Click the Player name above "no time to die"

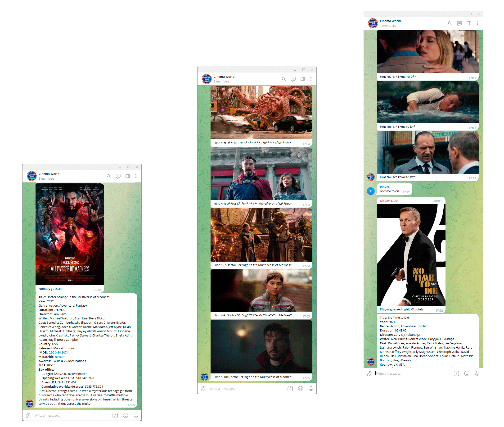384,187
